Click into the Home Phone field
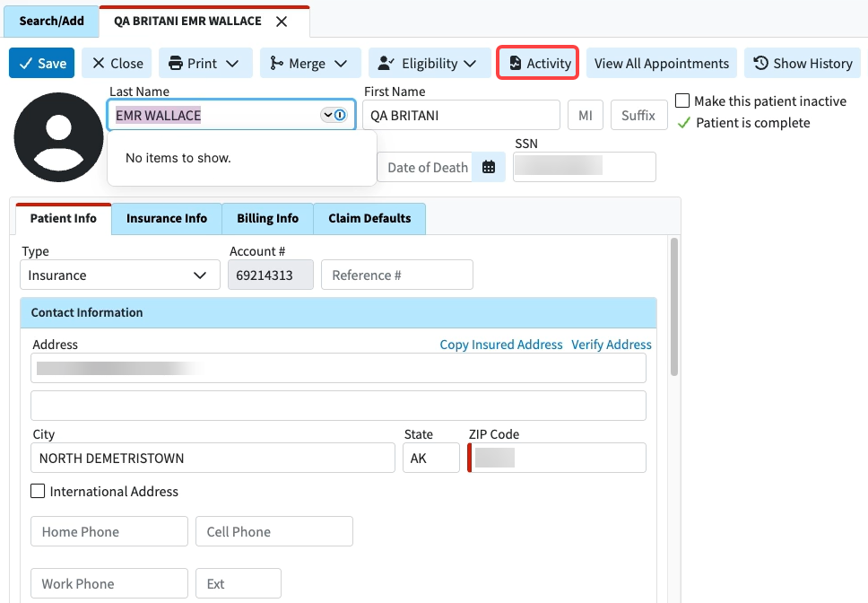This screenshot has width=868, height=603. [x=109, y=531]
